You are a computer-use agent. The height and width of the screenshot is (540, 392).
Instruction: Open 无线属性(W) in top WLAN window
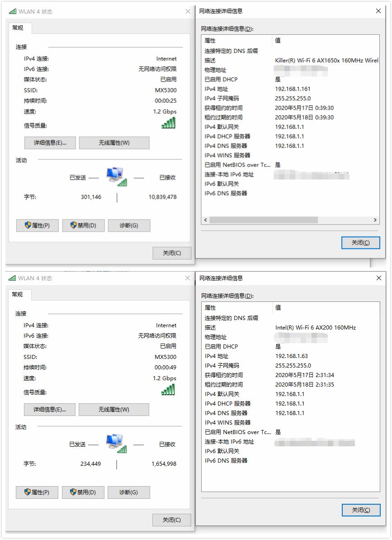click(x=114, y=143)
